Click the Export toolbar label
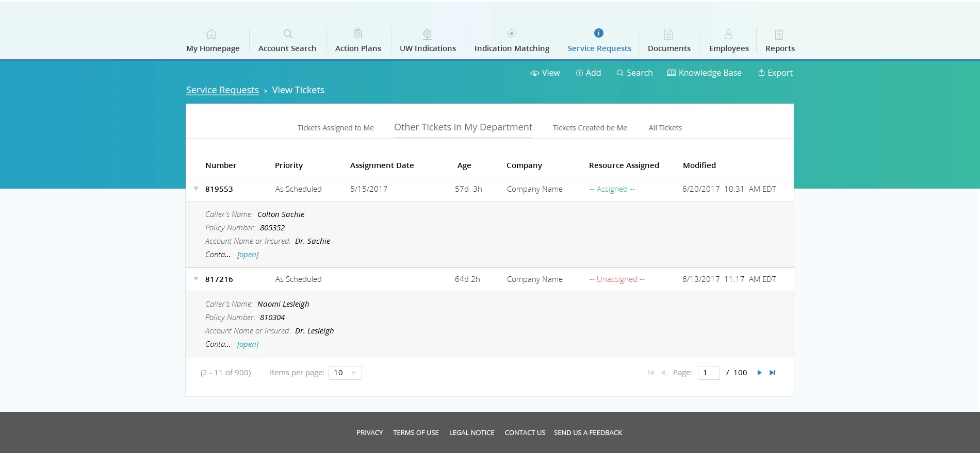This screenshot has width=980, height=453. tap(780, 73)
